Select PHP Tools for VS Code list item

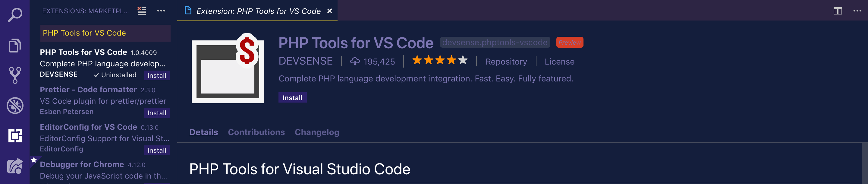103,63
